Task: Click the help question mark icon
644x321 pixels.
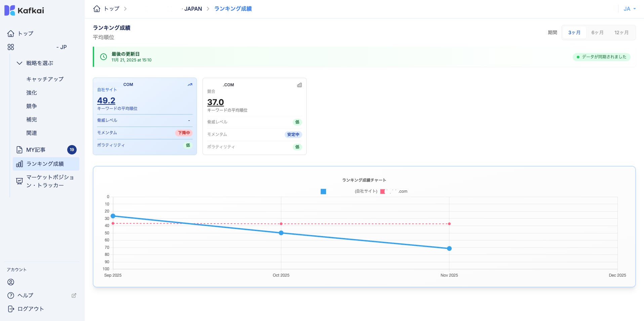Action: [x=11, y=295]
